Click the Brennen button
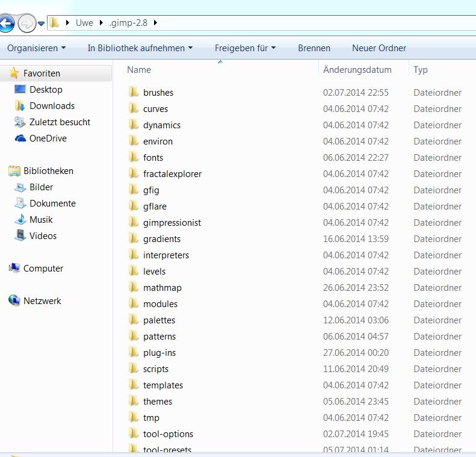Screen dimensions: 476x457 [314, 48]
